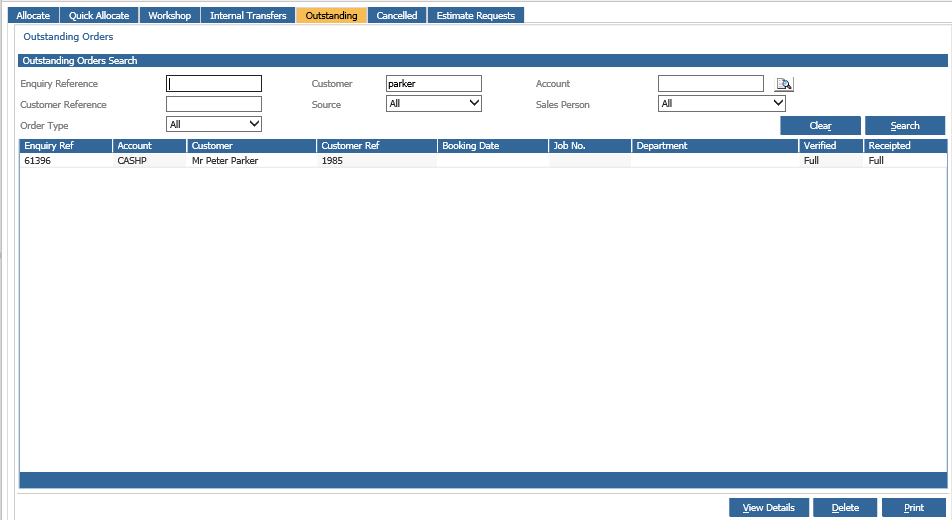
Task: Focus the Enquiry Reference input field
Action: [214, 83]
